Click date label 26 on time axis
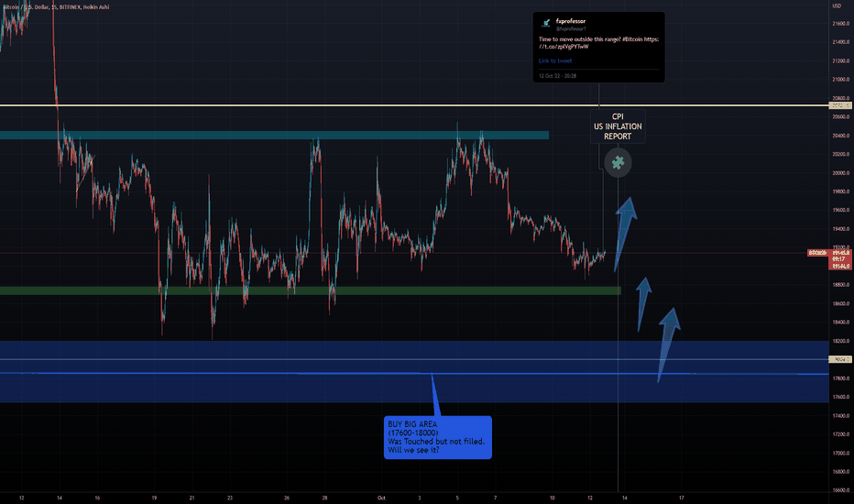This screenshot has width=854, height=504. point(287,498)
